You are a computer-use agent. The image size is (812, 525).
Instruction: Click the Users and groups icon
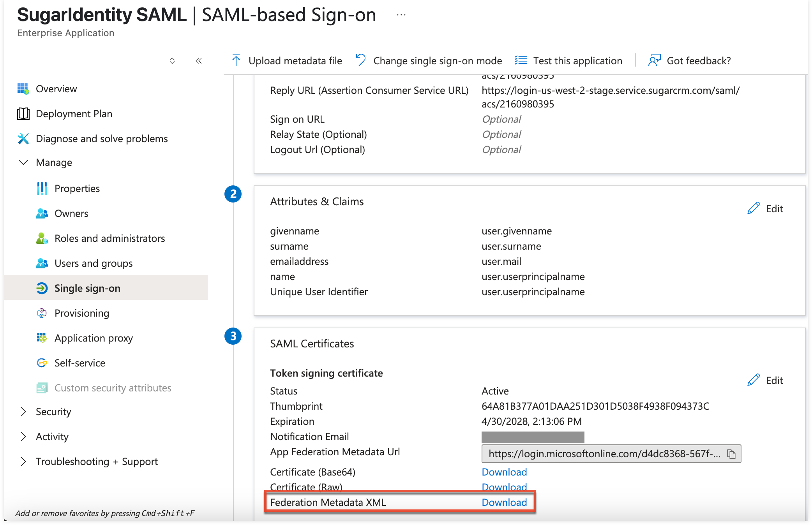42,263
